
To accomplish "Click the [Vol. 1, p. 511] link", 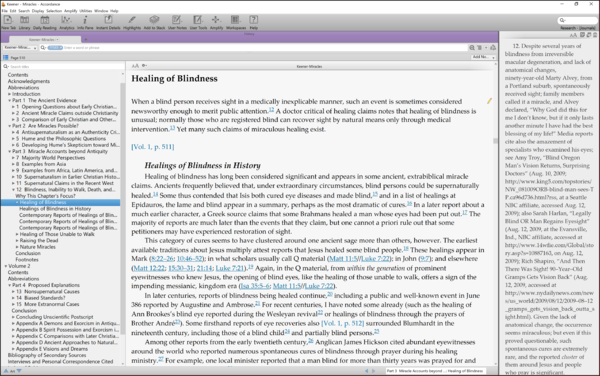I will tap(153, 147).
